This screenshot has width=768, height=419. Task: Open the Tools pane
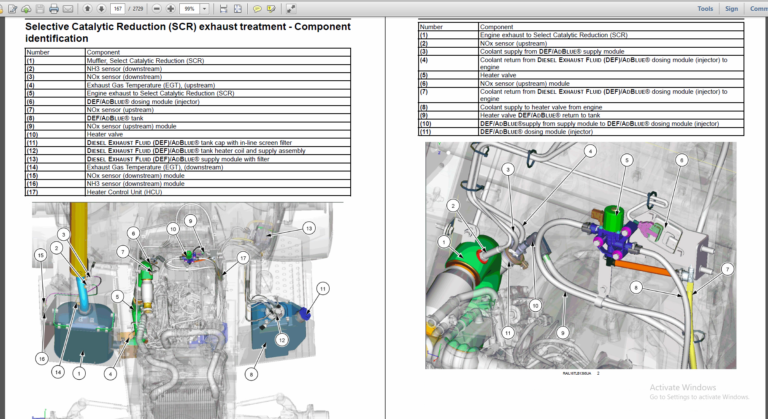pyautogui.click(x=705, y=9)
